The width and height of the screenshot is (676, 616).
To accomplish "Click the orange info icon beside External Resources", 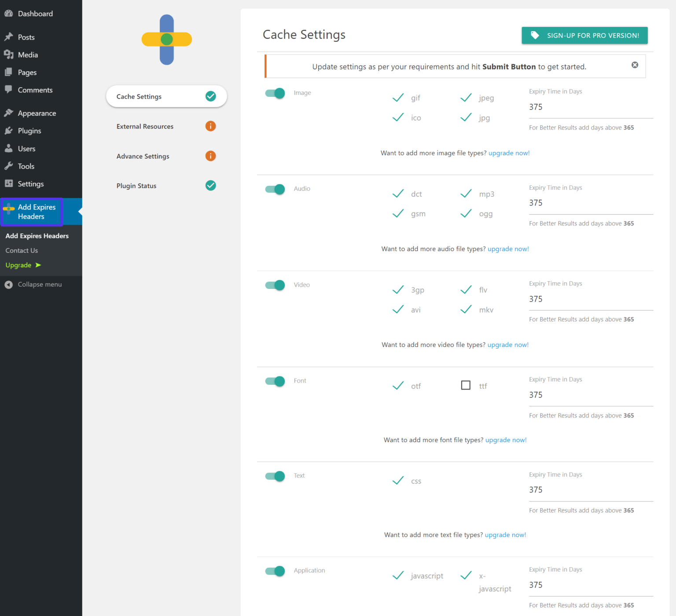I will 210,126.
